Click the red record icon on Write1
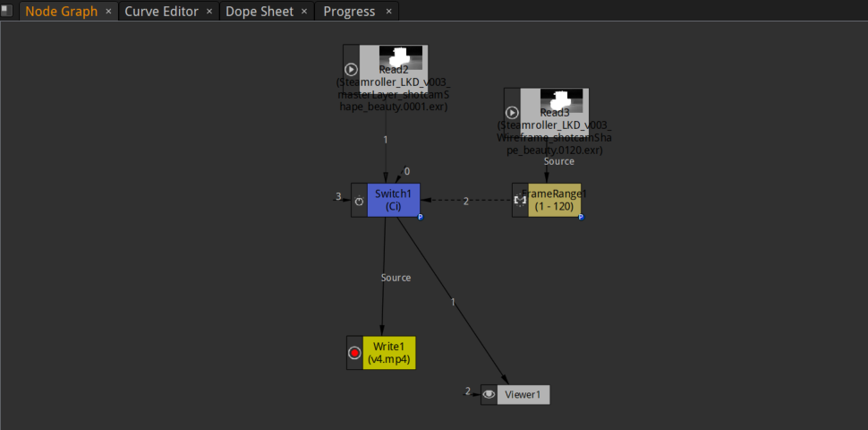 pyautogui.click(x=355, y=352)
